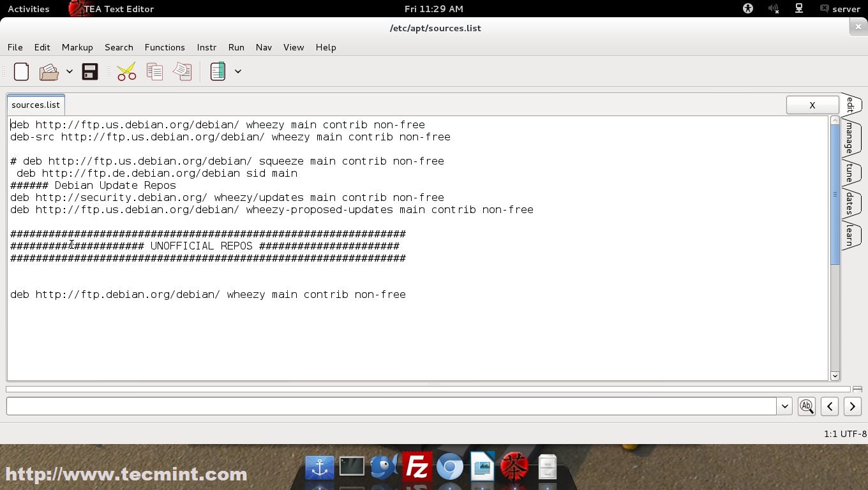Switch to the learn side tab
This screenshot has height=490, width=868.
[x=850, y=235]
